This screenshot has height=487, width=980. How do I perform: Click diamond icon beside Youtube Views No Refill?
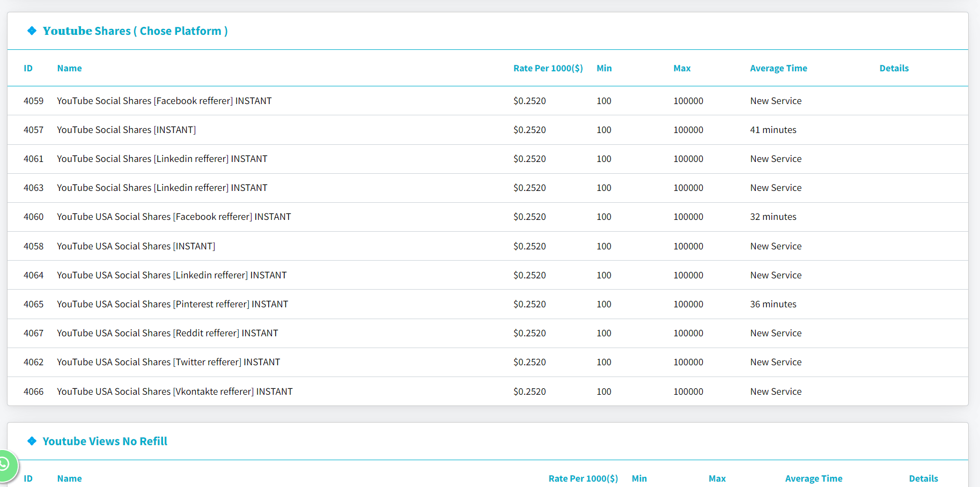coord(32,441)
